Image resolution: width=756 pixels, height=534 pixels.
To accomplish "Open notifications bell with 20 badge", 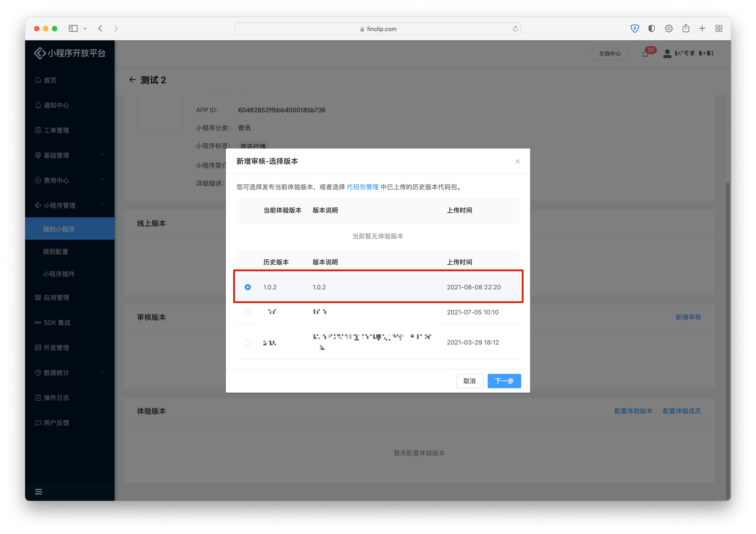I will click(x=646, y=54).
